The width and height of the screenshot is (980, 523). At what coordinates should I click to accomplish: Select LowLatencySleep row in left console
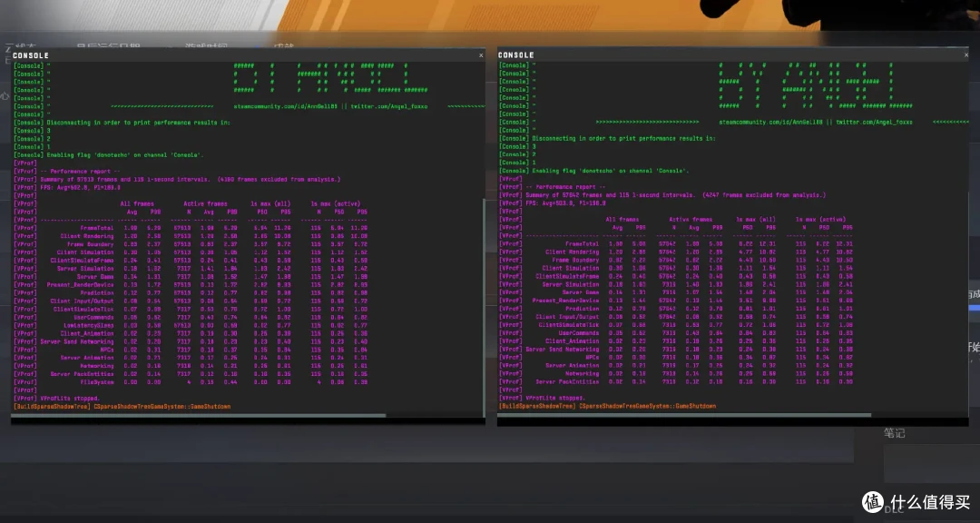coord(191,325)
